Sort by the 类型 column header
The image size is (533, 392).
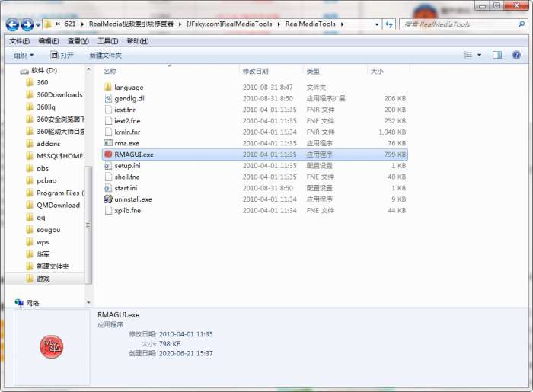pyautogui.click(x=313, y=71)
